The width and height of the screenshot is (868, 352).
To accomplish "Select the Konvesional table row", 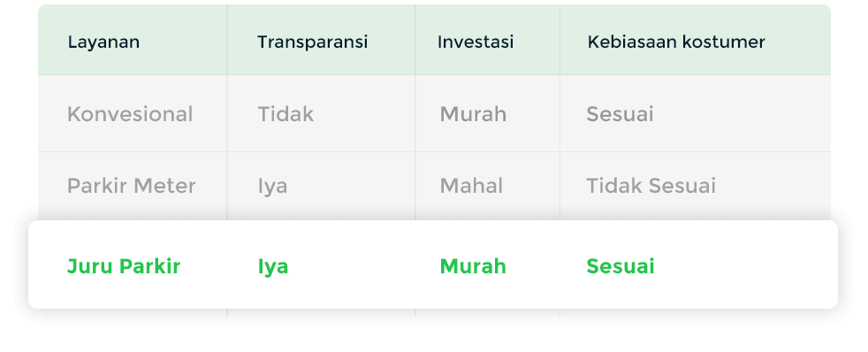I will tap(434, 113).
